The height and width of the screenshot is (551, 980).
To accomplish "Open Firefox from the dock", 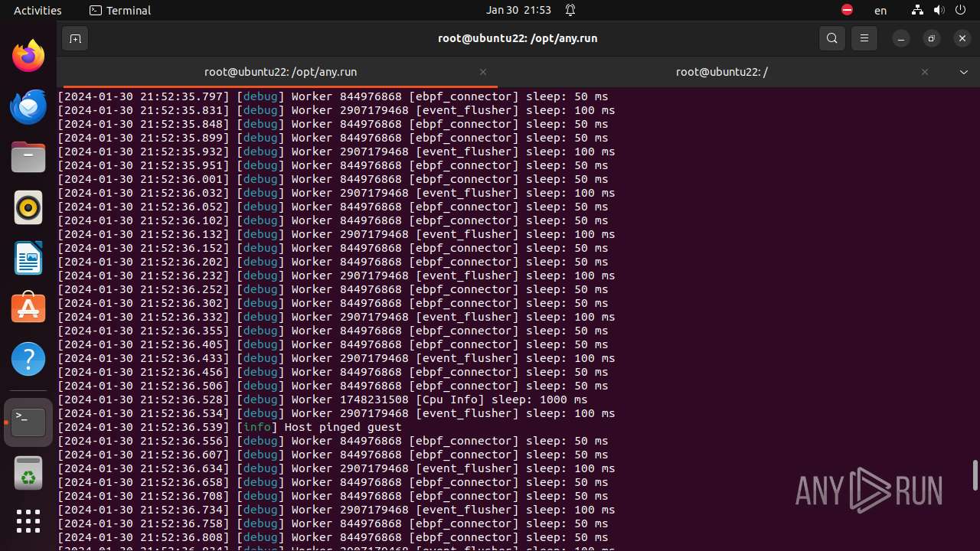I will click(28, 56).
